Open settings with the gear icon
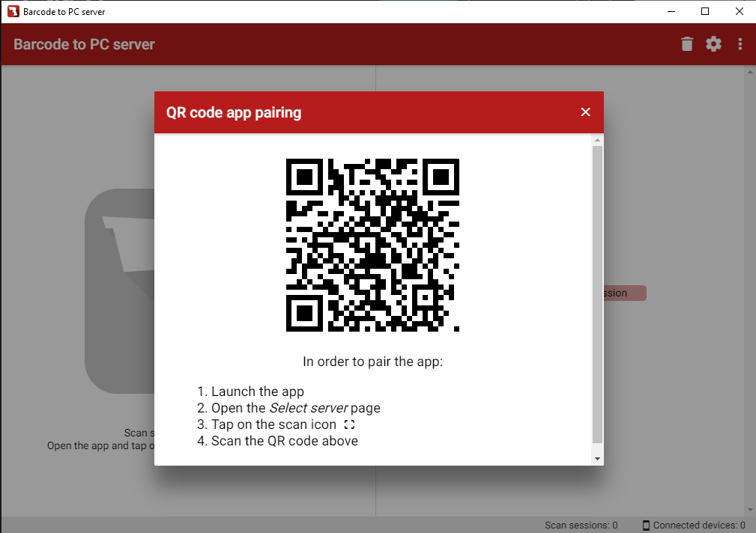This screenshot has height=533, width=756. (713, 44)
